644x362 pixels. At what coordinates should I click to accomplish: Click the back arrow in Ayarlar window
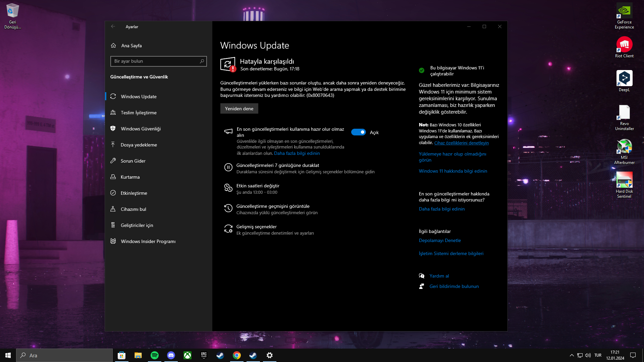point(113,26)
